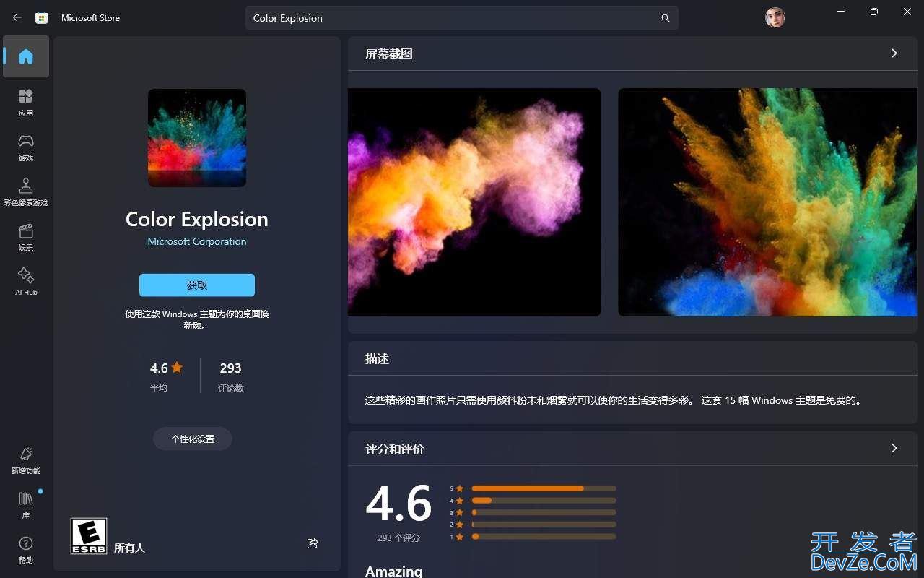Click the 1-star rating bar
Screen dimensions: 924x578
(544, 537)
